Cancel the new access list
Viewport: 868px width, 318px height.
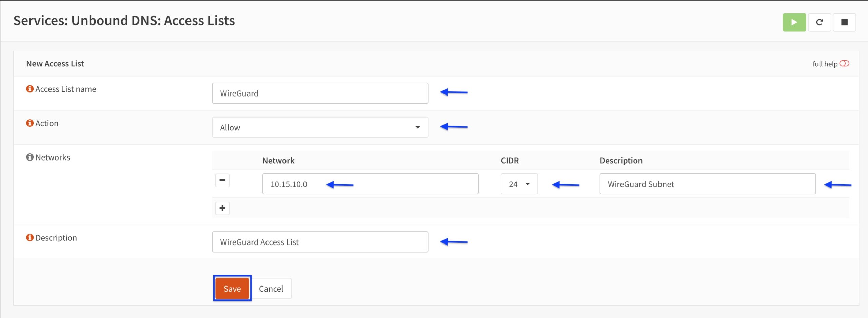click(x=271, y=289)
